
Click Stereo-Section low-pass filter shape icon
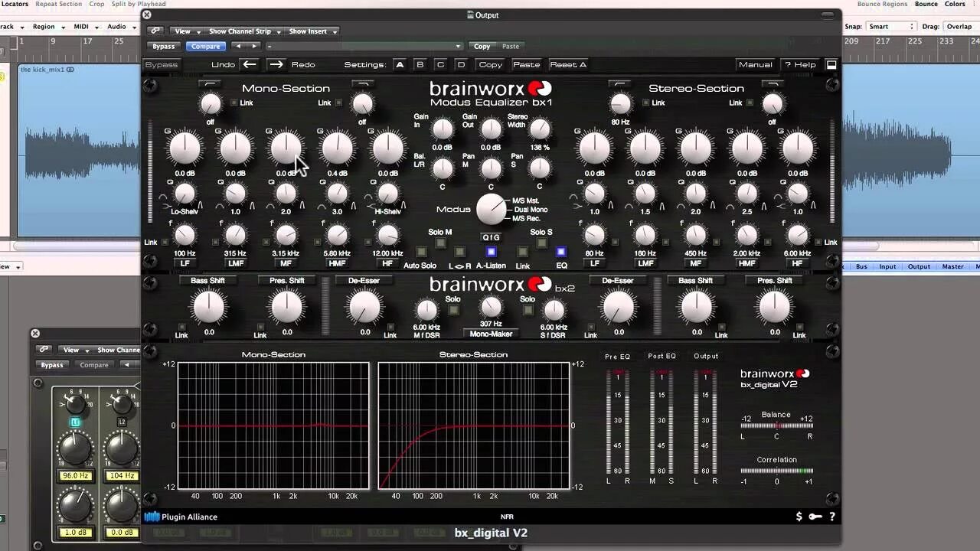773,83
